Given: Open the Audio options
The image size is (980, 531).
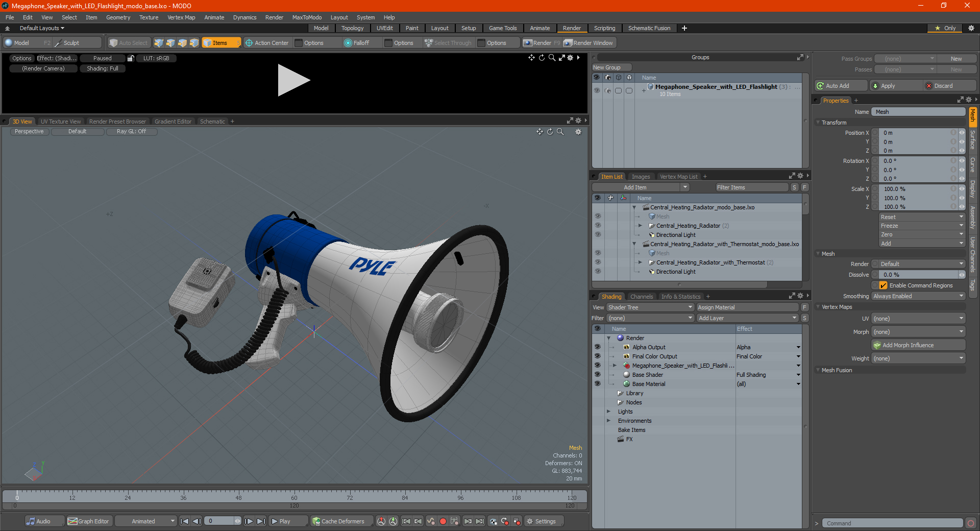Looking at the screenshot, I should [44, 521].
